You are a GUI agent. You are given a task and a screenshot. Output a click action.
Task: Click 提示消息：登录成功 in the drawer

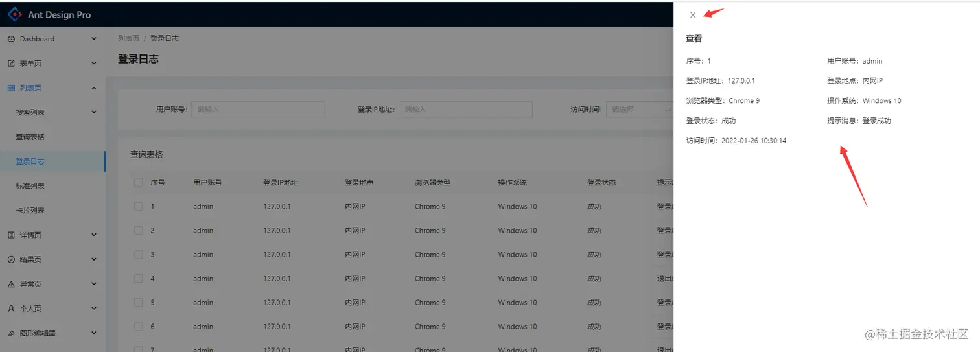859,121
